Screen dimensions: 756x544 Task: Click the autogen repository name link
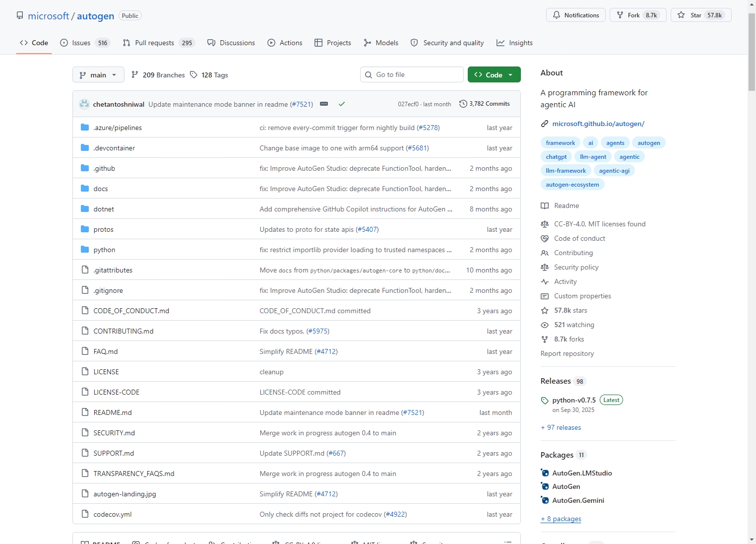96,16
